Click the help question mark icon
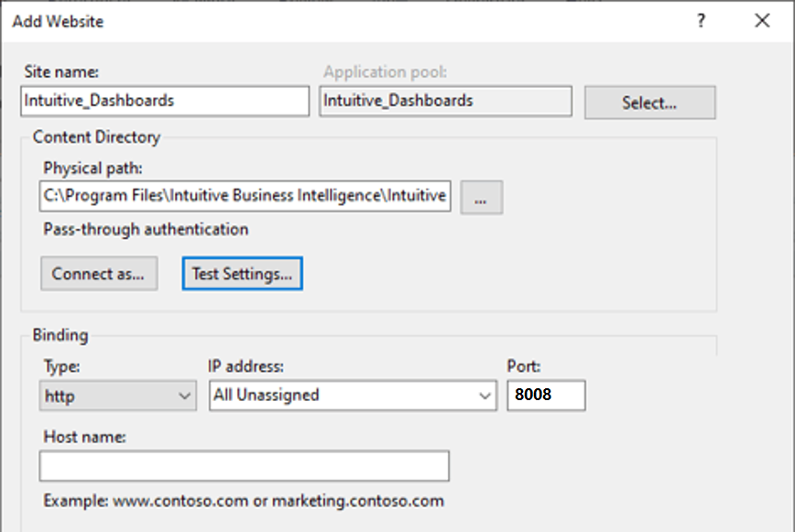Screen dimensions: 795x532 pyautogui.click(x=702, y=21)
